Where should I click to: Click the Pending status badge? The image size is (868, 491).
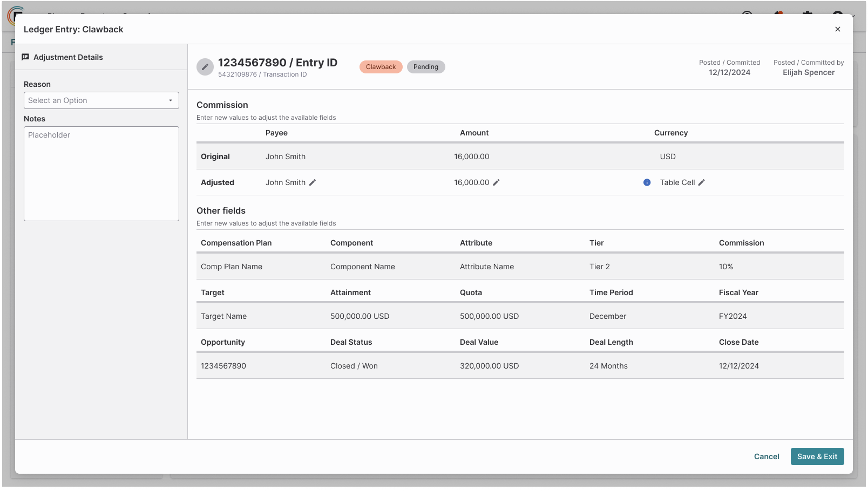[x=426, y=67]
